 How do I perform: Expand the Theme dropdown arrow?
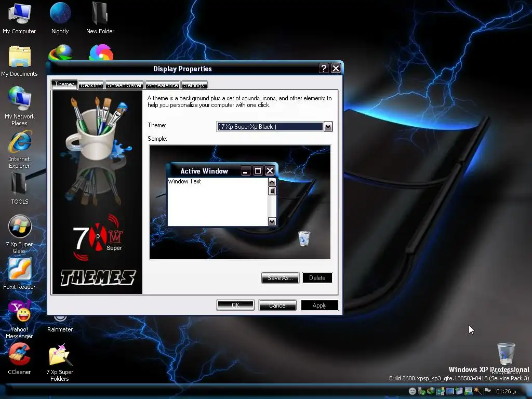(x=328, y=127)
